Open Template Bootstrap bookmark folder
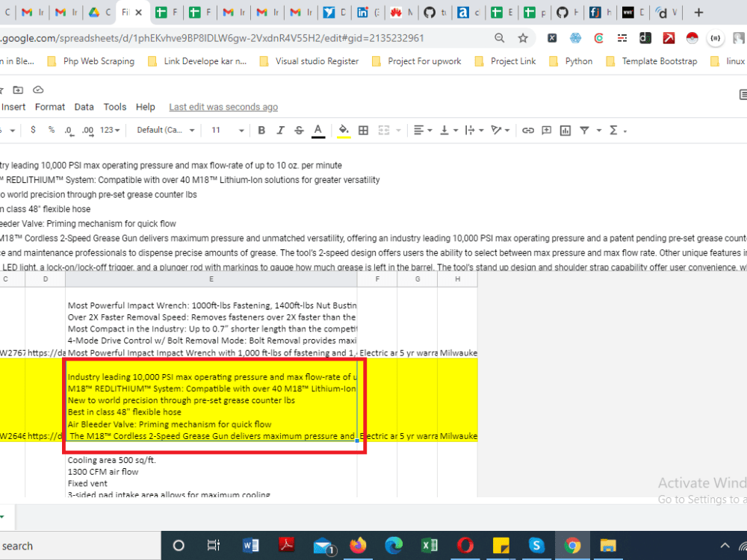The width and height of the screenshot is (747, 560). point(651,61)
